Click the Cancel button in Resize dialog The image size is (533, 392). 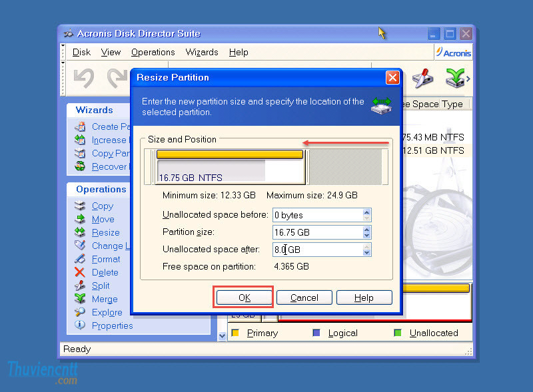click(x=304, y=297)
